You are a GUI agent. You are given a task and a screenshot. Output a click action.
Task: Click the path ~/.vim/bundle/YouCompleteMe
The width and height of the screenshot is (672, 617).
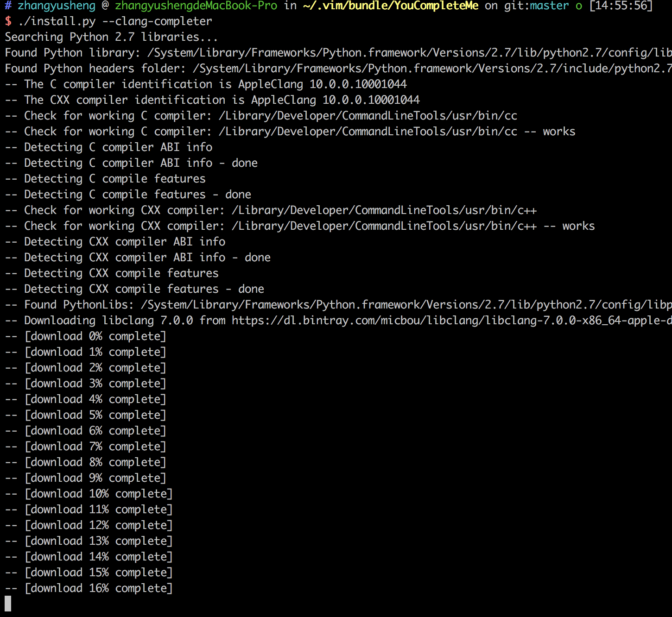pyautogui.click(x=391, y=6)
